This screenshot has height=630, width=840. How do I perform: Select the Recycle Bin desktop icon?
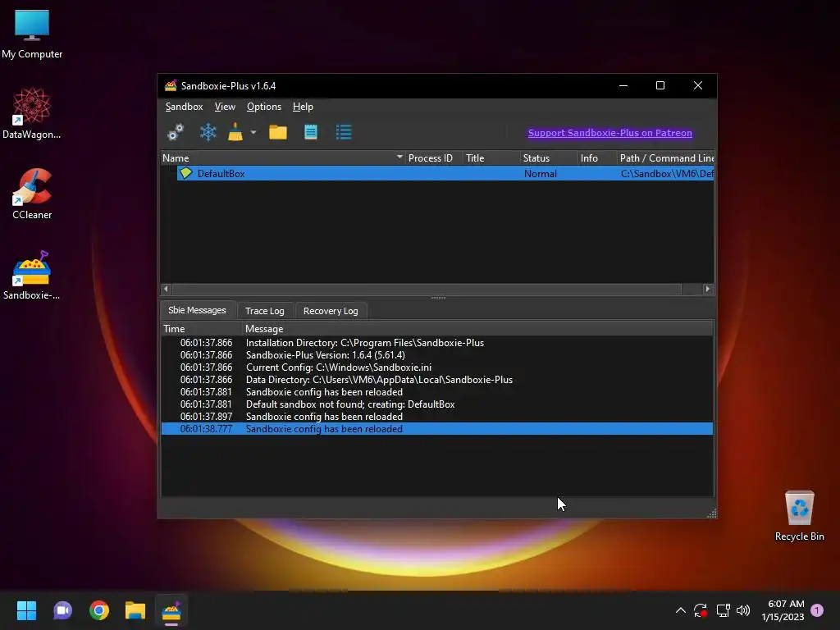pos(799,515)
